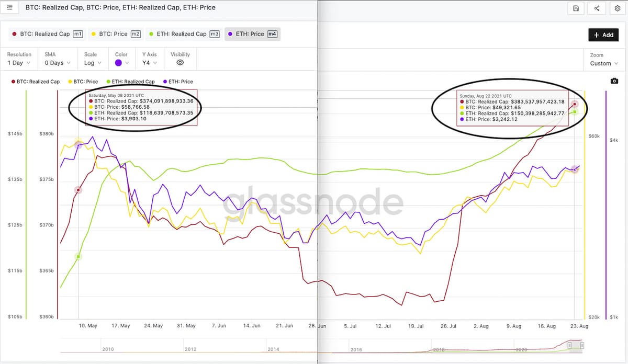Viewport: 628px width, 364px height.
Task: Click the $60k right axis label
Action: pyautogui.click(x=594, y=136)
